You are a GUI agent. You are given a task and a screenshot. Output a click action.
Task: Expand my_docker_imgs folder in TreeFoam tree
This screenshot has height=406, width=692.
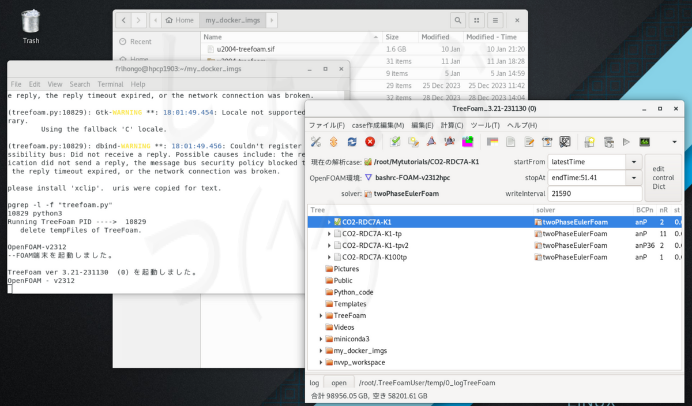tap(321, 351)
